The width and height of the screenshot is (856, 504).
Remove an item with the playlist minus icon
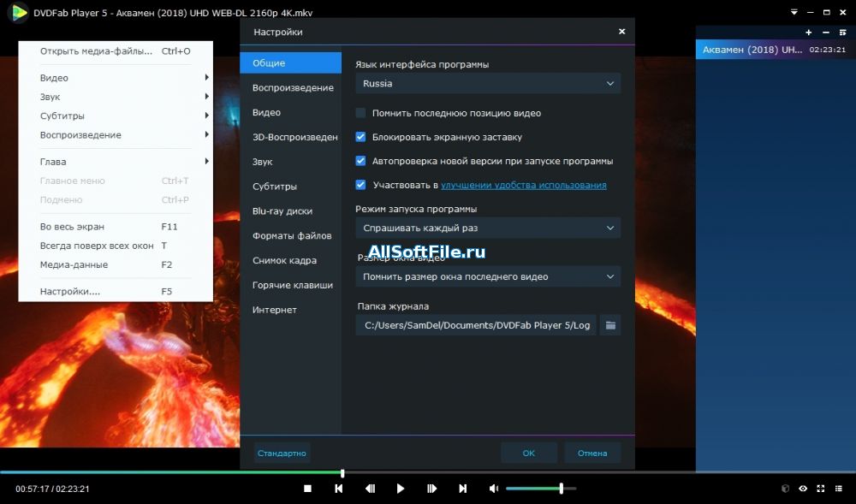825,33
